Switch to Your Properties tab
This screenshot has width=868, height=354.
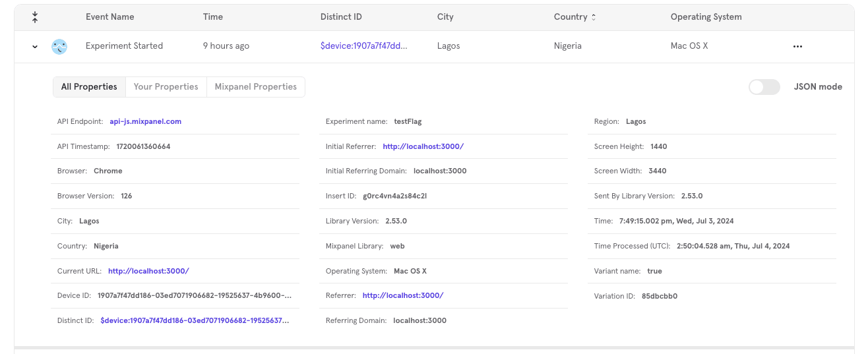(x=166, y=86)
